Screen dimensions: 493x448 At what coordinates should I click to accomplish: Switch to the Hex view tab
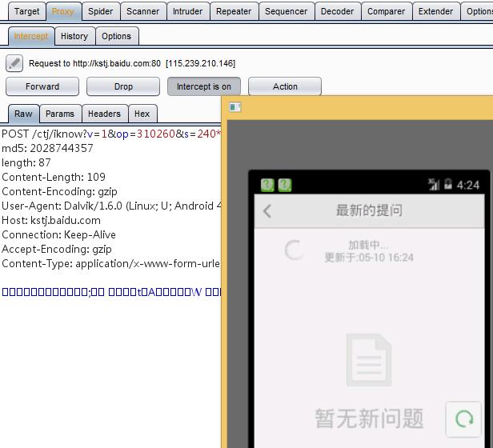142,114
